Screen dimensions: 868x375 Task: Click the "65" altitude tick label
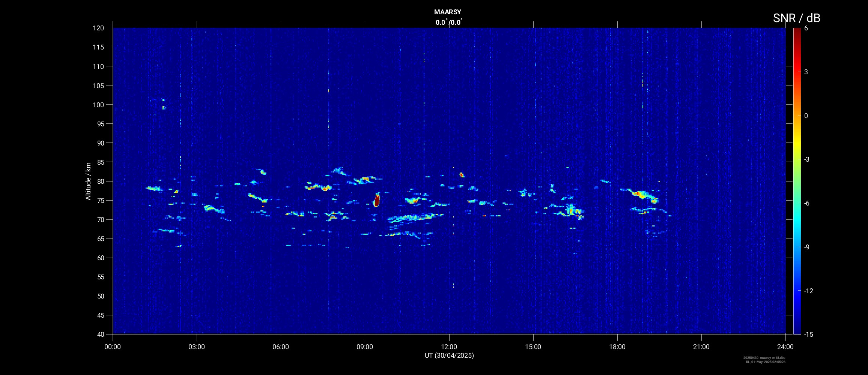100,239
